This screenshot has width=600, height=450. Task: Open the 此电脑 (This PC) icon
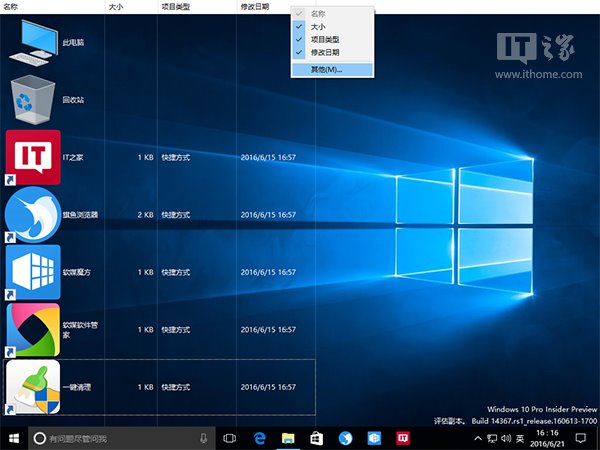tap(33, 44)
